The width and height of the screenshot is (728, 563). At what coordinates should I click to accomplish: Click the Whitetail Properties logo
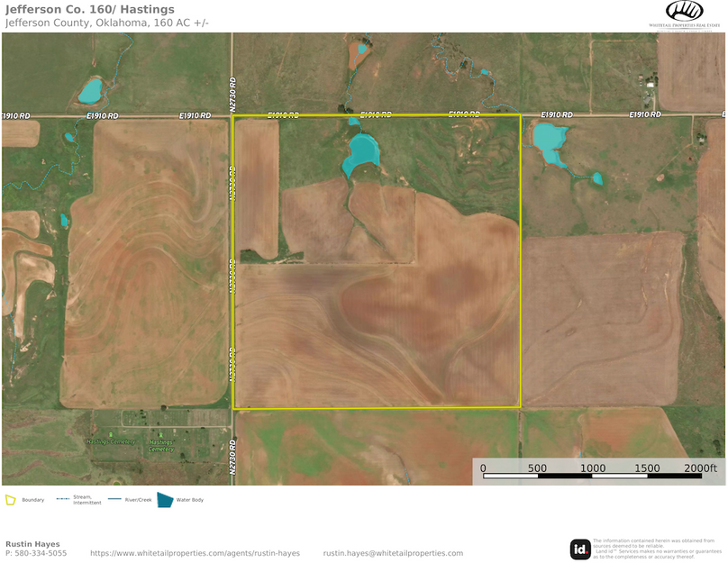point(686,14)
